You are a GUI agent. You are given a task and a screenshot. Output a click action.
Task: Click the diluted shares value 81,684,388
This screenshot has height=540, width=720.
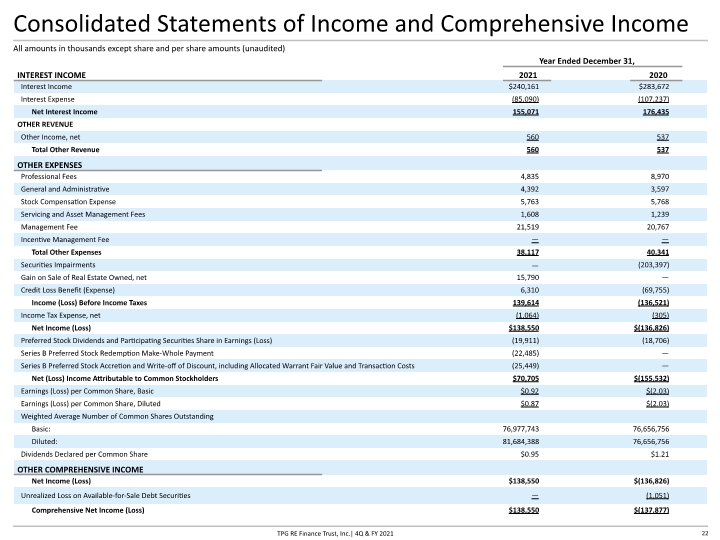[521, 442]
